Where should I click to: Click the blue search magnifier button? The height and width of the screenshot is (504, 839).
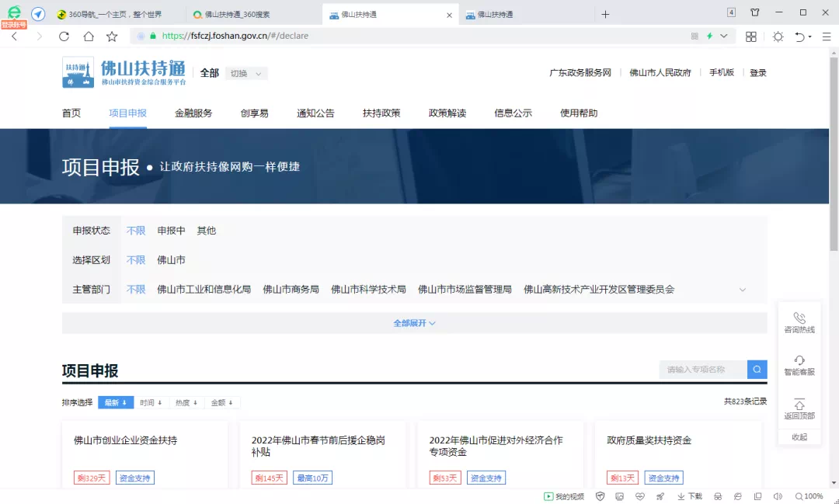coord(757,370)
